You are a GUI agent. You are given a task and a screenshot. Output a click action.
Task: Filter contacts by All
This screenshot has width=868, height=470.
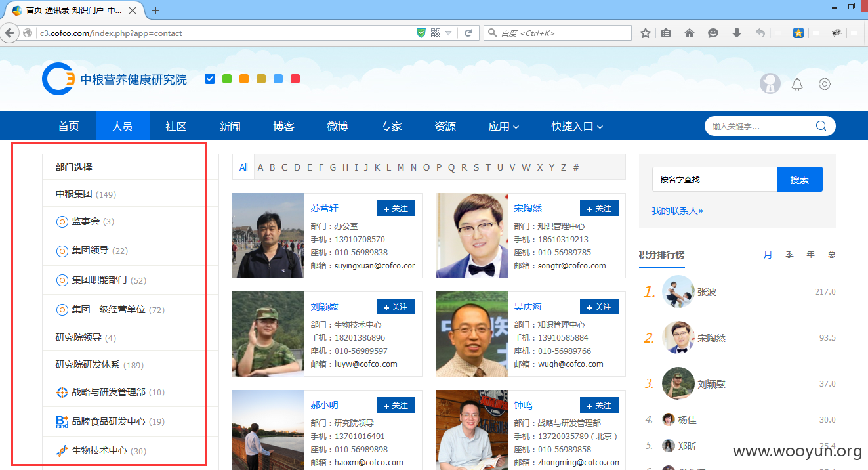point(243,167)
